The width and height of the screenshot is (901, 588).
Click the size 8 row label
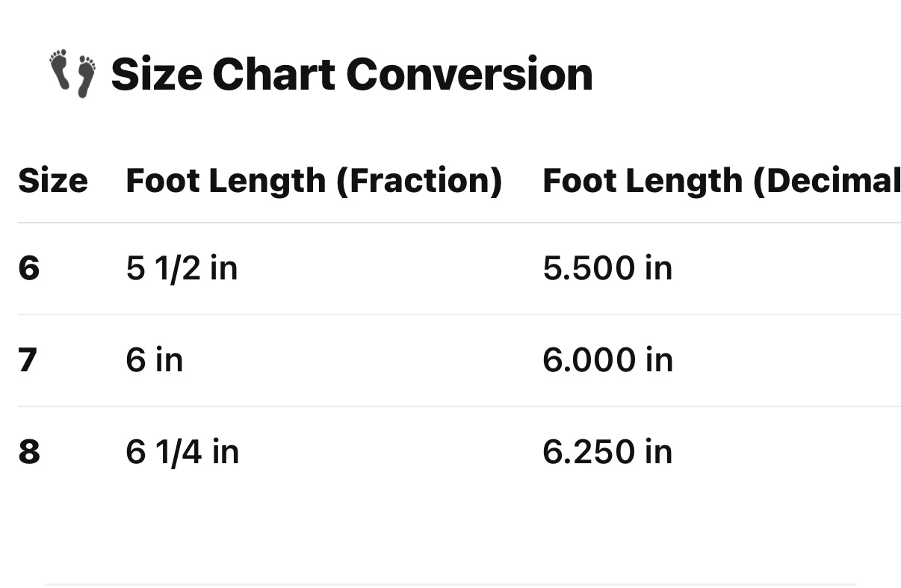point(28,452)
